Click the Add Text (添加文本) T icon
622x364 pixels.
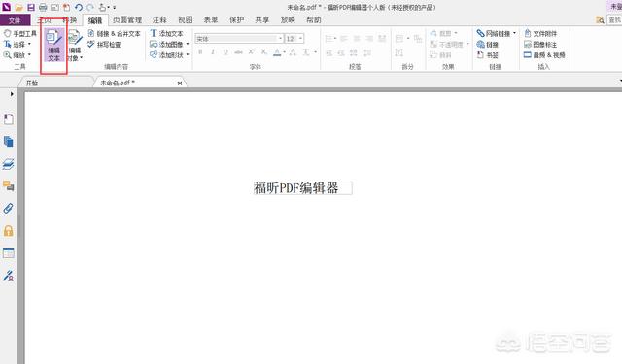[154, 33]
